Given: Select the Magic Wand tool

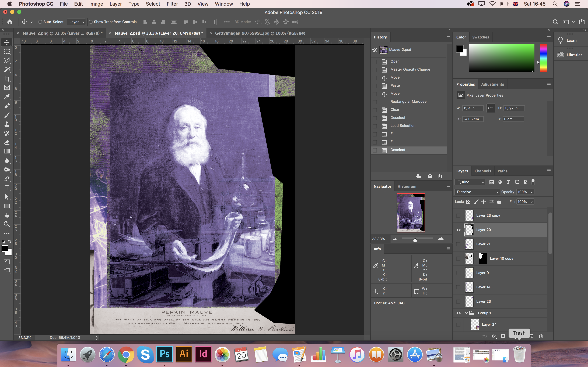Looking at the screenshot, I should tap(7, 70).
